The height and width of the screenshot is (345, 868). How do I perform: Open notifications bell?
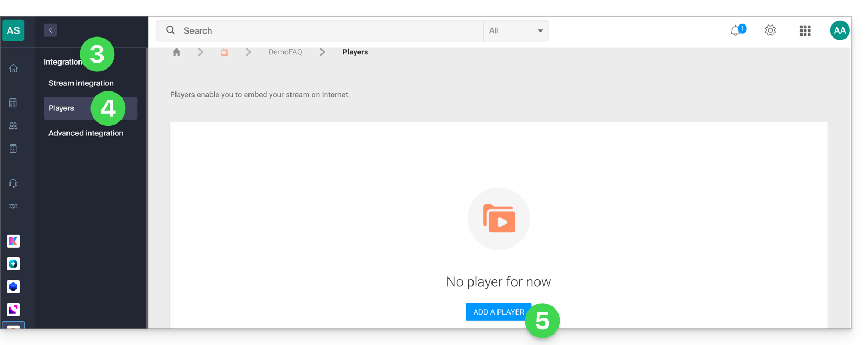pos(736,31)
